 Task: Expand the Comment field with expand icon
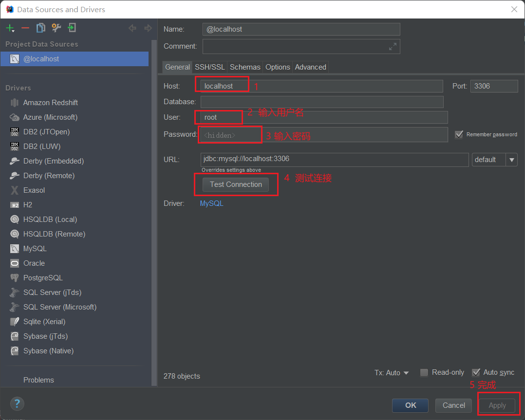pyautogui.click(x=393, y=47)
